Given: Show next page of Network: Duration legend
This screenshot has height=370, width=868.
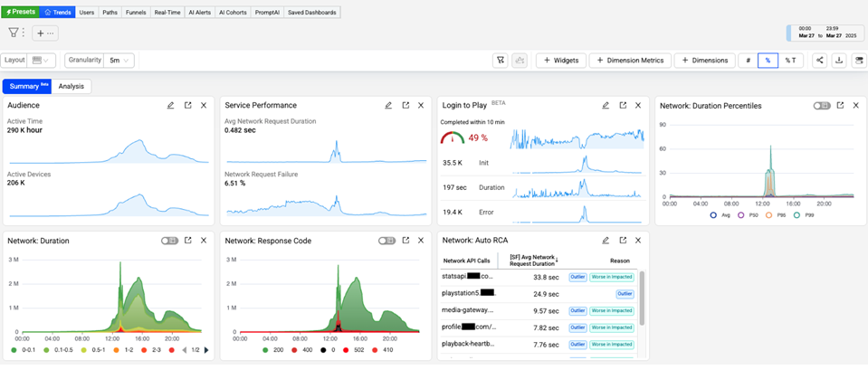Looking at the screenshot, I should [x=206, y=350].
